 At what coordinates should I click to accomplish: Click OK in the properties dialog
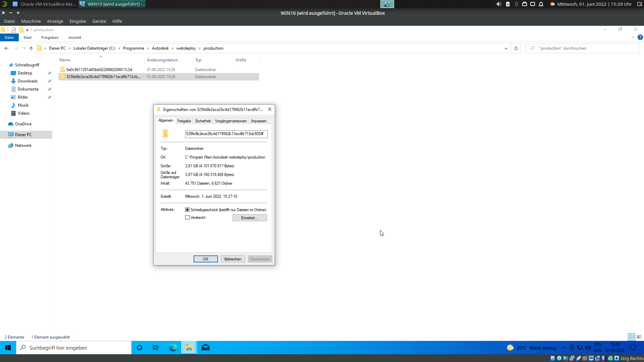pos(206,259)
